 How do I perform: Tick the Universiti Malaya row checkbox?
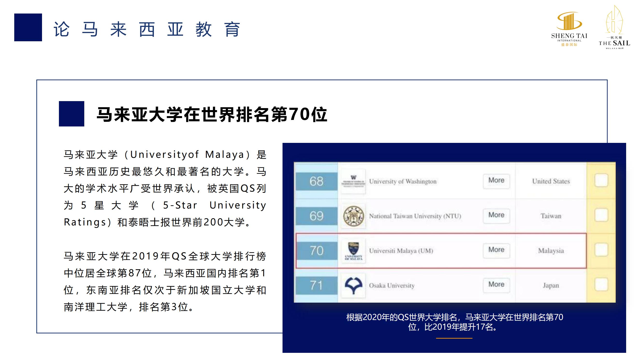pyautogui.click(x=601, y=250)
